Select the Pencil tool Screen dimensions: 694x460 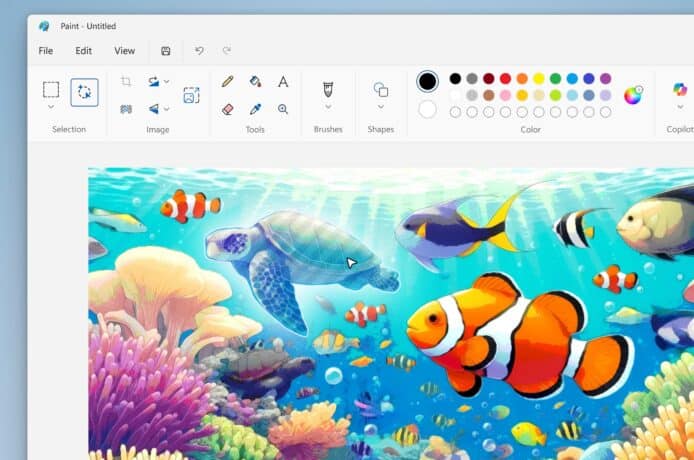pos(227,81)
